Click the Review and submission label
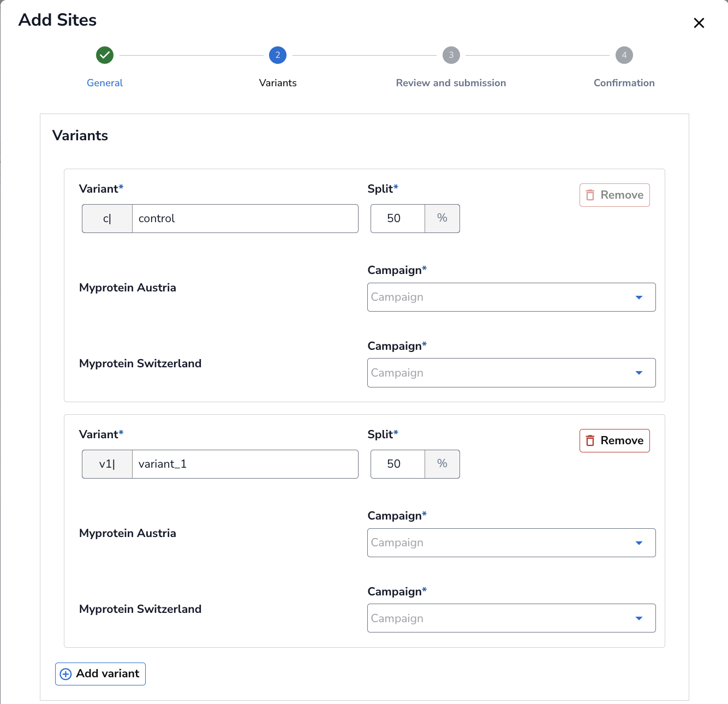 [x=451, y=83]
